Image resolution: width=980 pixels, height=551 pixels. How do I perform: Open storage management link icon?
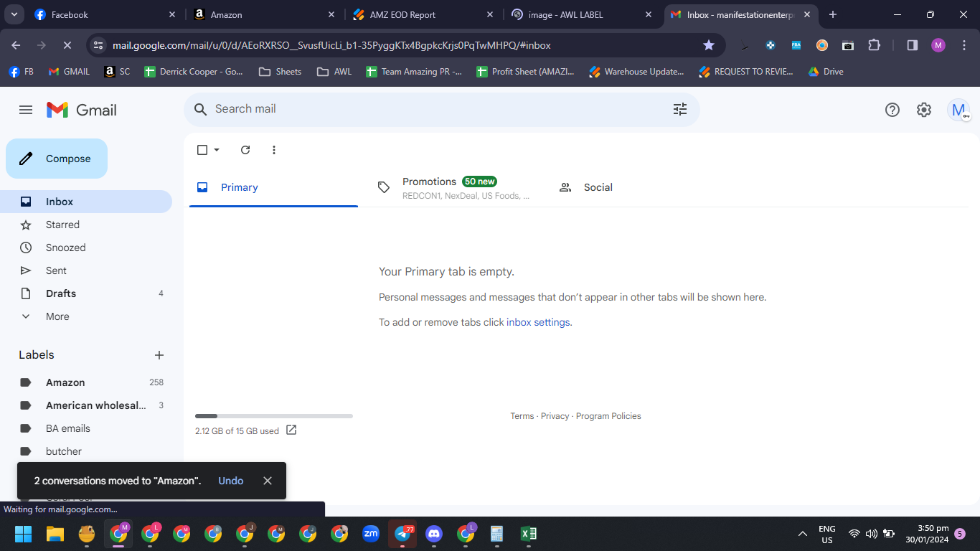[291, 430]
